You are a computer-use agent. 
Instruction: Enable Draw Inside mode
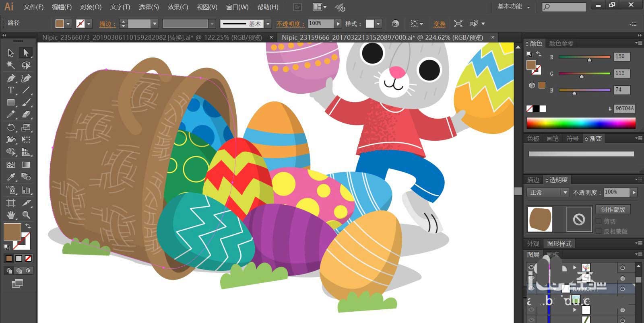(x=28, y=271)
